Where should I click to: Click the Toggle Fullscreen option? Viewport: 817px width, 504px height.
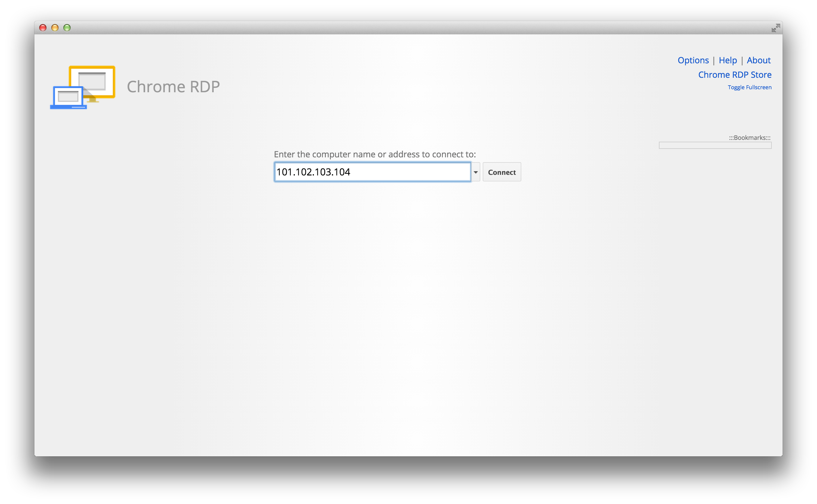tap(749, 87)
